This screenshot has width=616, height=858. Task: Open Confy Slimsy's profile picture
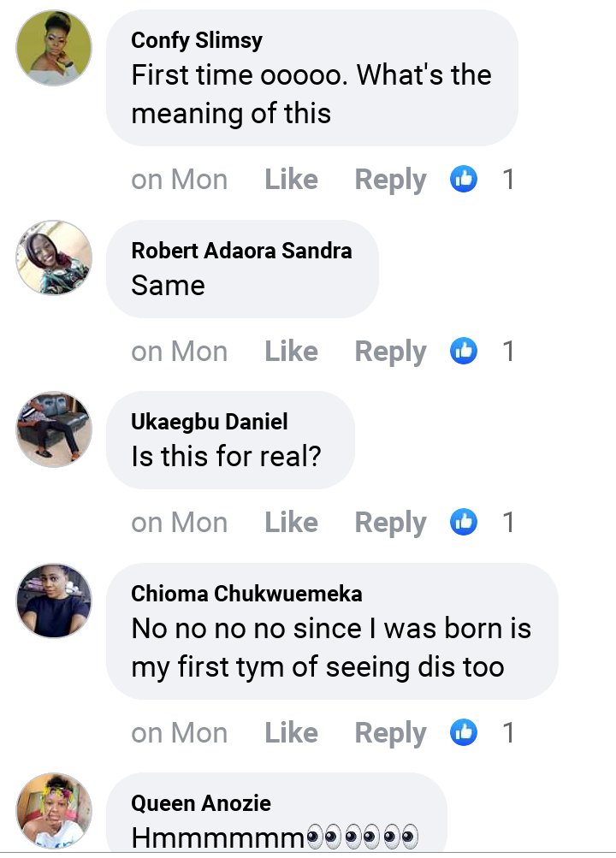(53, 48)
